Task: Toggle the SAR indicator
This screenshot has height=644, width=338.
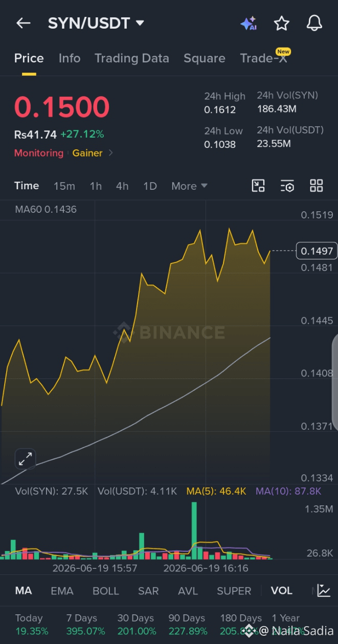Action: click(148, 591)
